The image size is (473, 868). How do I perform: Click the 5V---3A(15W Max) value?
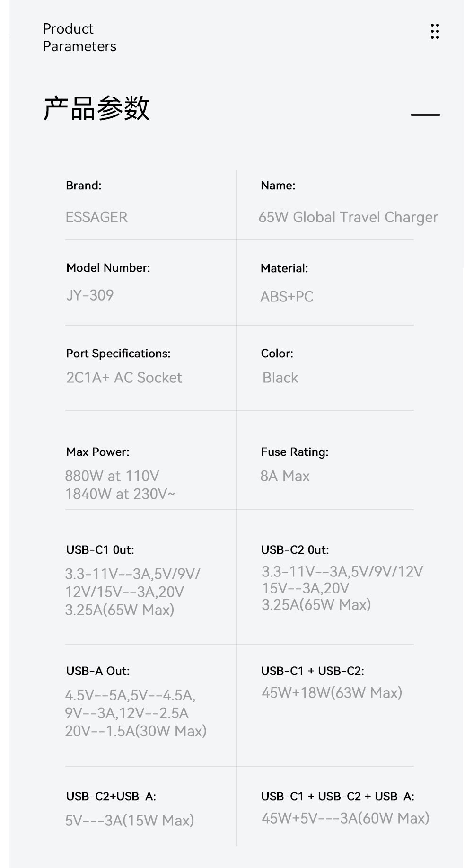click(130, 820)
